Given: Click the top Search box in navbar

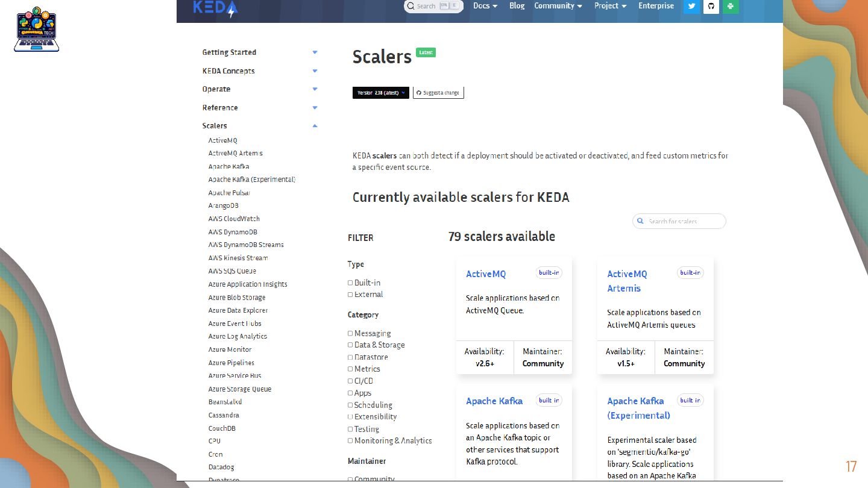Looking at the screenshot, I should click(x=434, y=6).
